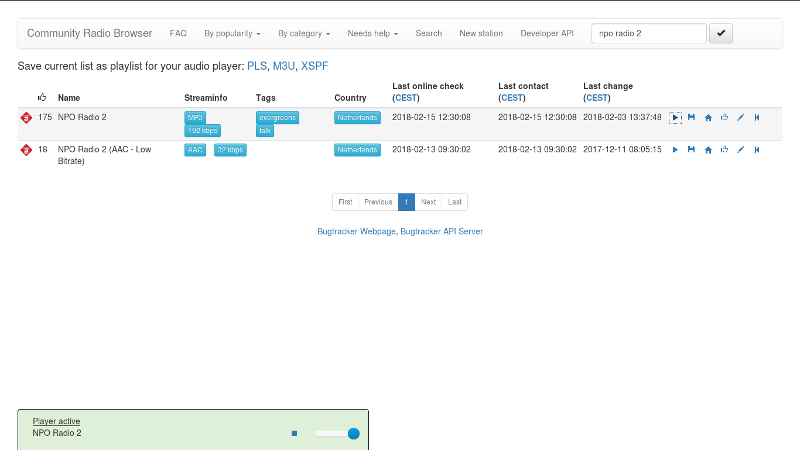Image resolution: width=800 pixels, height=450 pixels.
Task: Expand the By category dropdown
Action: click(x=304, y=33)
